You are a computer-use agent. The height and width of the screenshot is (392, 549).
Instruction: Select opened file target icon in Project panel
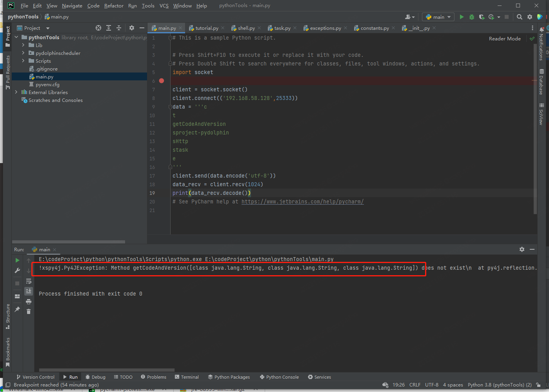(x=98, y=28)
